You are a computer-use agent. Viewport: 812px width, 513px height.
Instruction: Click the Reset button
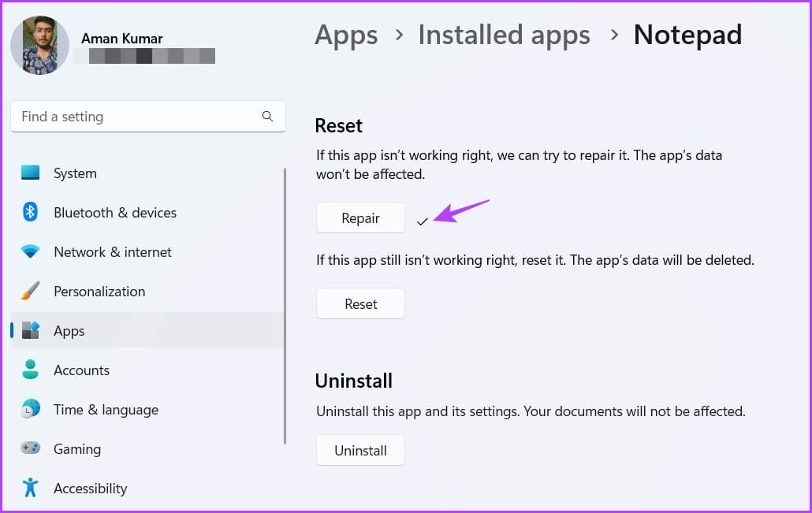[360, 304]
